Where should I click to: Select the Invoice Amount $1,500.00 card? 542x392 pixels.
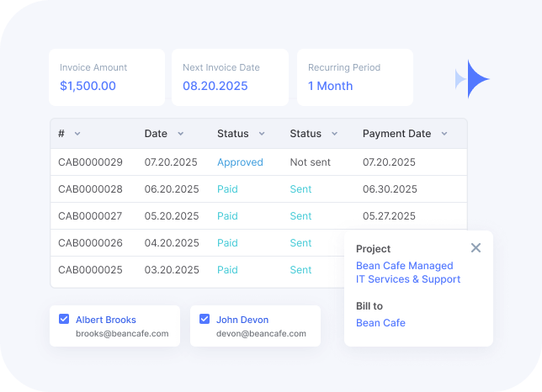(107, 77)
